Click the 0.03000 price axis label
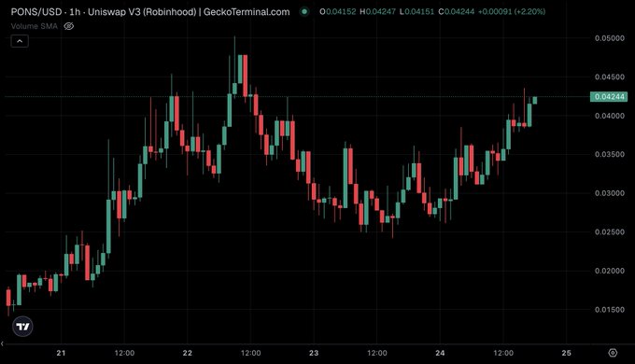This screenshot has height=364, width=635. click(x=610, y=193)
